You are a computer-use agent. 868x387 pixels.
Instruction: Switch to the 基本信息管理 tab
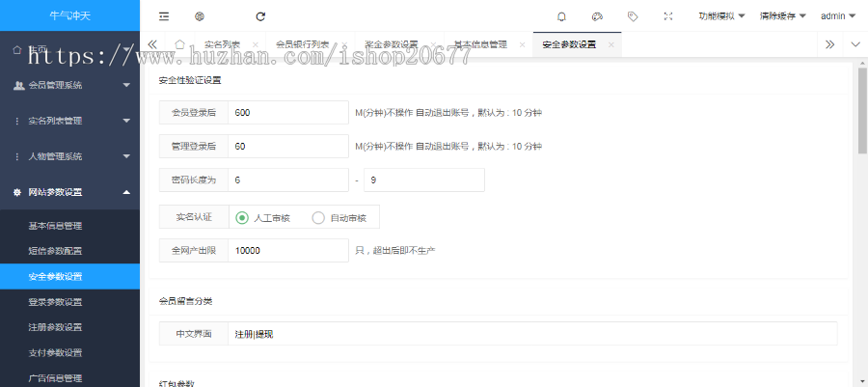pyautogui.click(x=480, y=44)
